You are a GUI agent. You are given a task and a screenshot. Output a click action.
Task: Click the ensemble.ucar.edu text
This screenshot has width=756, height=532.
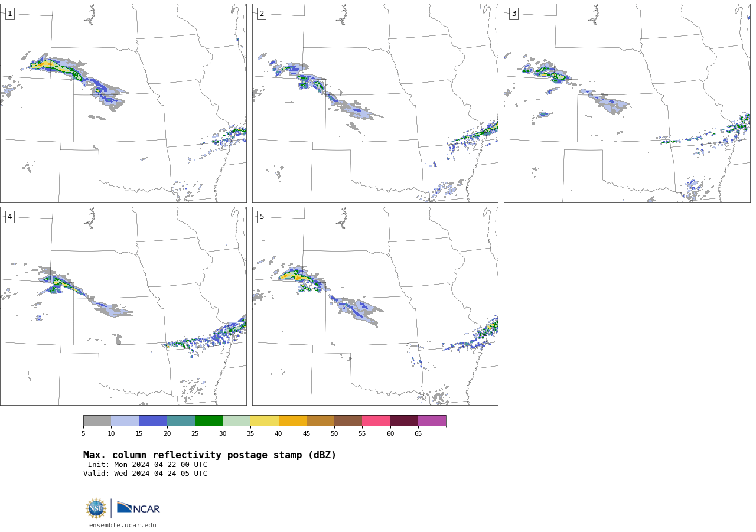click(x=123, y=525)
